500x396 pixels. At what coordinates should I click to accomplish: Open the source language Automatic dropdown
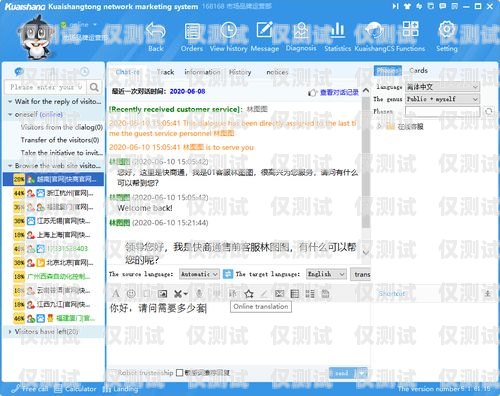[199, 274]
